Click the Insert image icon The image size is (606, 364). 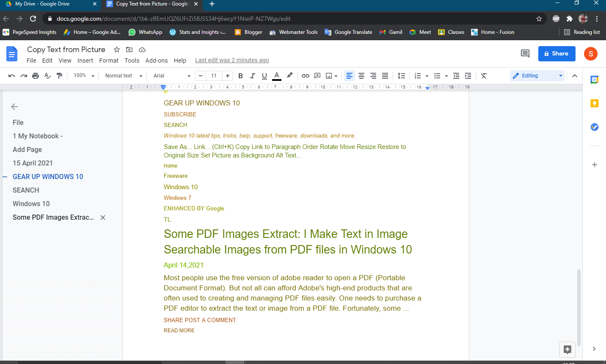pyautogui.click(x=329, y=76)
